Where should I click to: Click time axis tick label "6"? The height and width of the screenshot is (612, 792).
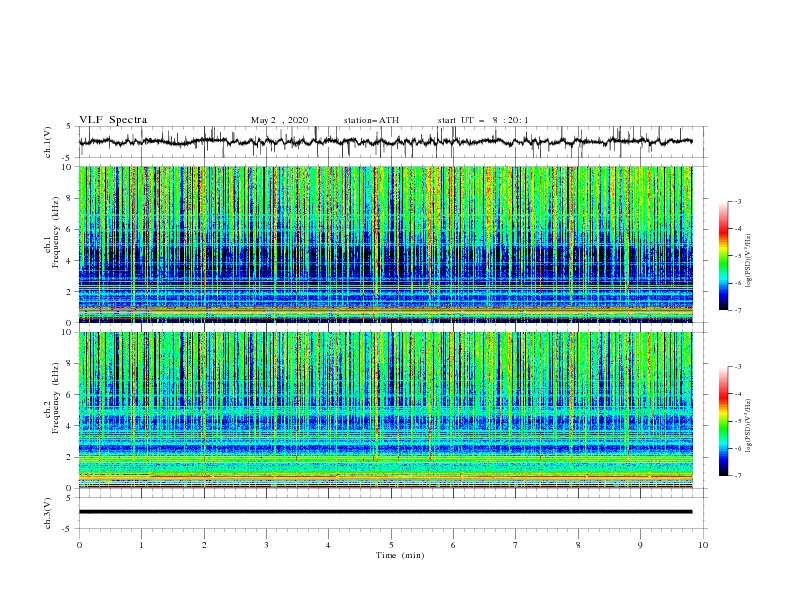click(453, 545)
